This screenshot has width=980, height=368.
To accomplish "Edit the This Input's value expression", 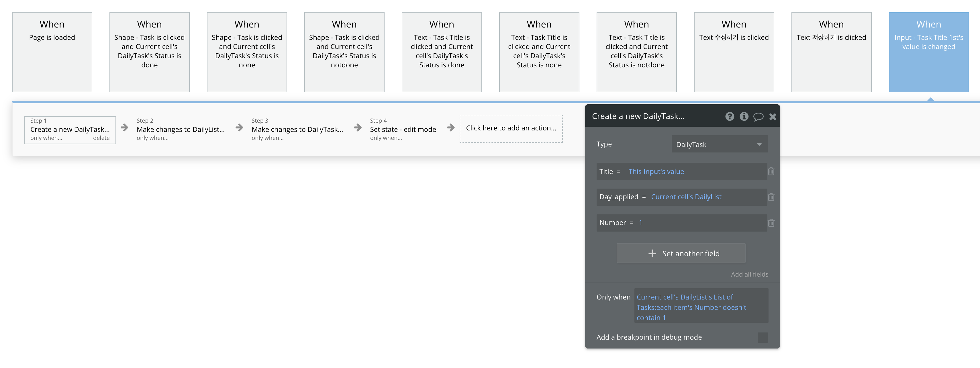I will click(x=656, y=172).
